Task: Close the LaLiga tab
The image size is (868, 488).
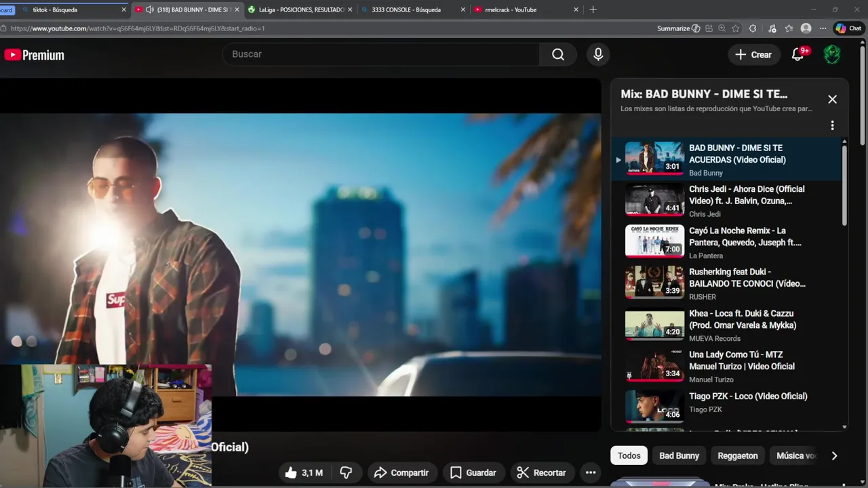Action: pyautogui.click(x=350, y=9)
